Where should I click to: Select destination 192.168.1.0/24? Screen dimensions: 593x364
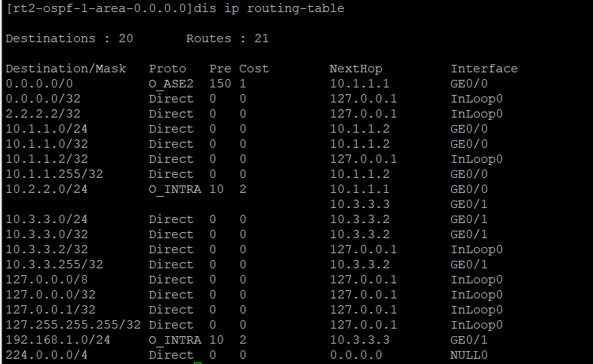point(58,341)
